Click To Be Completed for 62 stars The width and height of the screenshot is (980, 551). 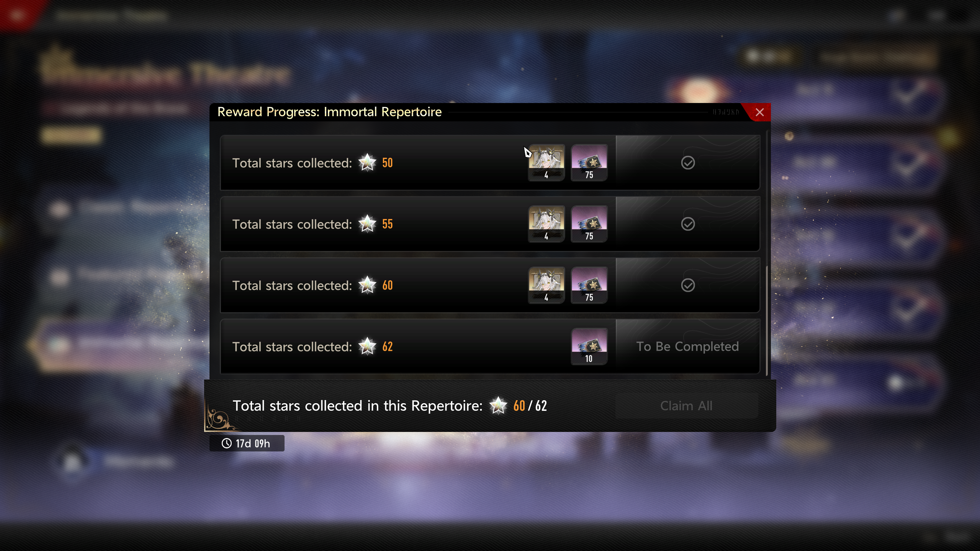pos(687,346)
